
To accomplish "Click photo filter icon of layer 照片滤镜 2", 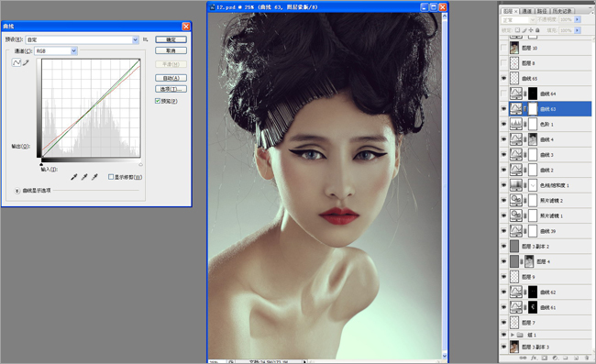I will point(516,200).
